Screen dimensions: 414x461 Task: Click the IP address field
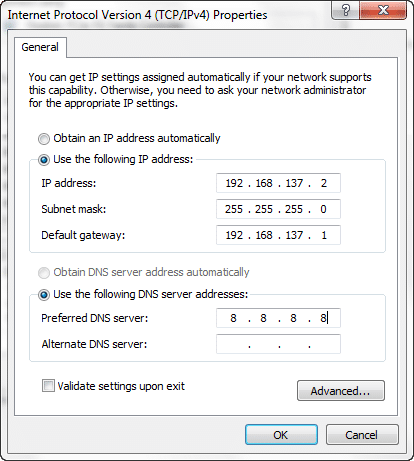click(x=278, y=183)
